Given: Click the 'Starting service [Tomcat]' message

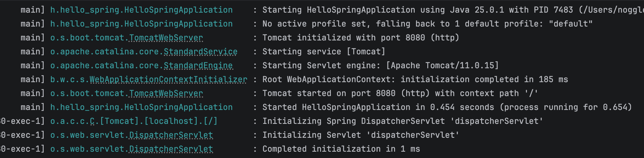Looking at the screenshot, I should click(x=324, y=52).
